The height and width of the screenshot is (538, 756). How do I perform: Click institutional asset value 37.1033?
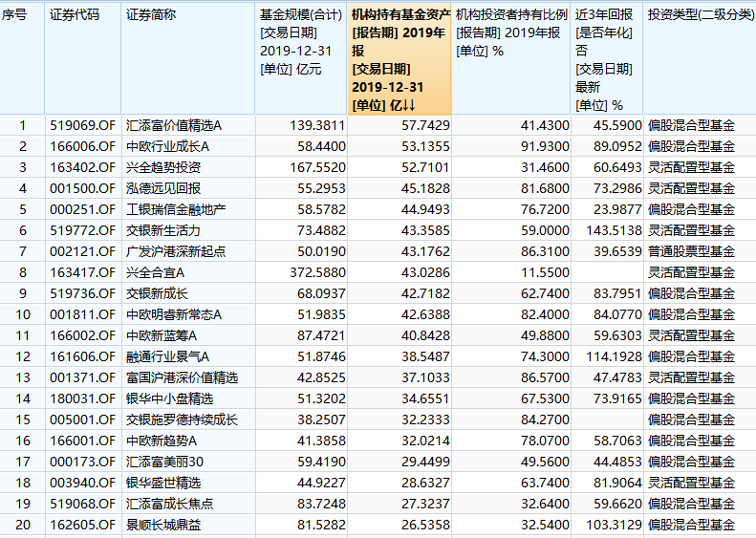tap(425, 377)
